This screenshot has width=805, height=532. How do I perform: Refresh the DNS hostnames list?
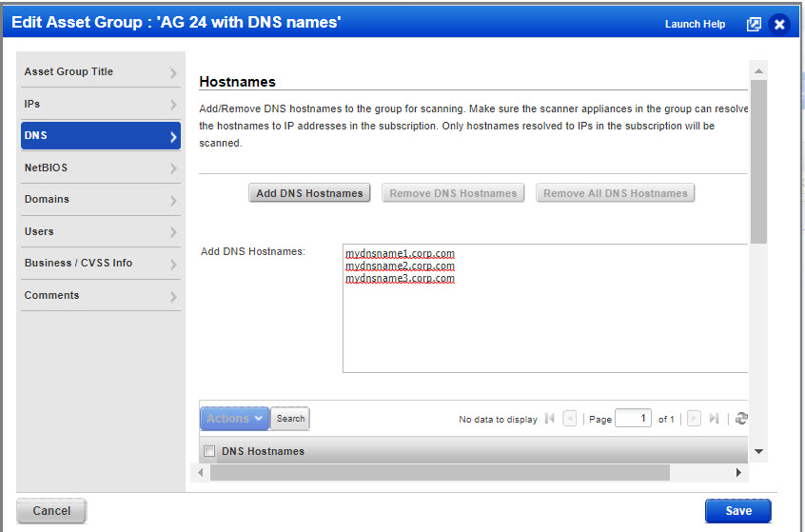pos(741,419)
